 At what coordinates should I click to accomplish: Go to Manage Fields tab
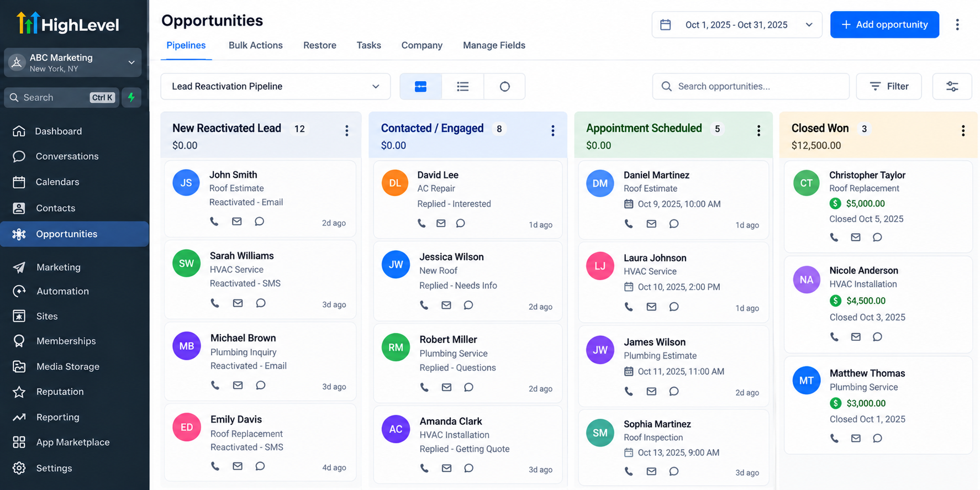(x=494, y=45)
